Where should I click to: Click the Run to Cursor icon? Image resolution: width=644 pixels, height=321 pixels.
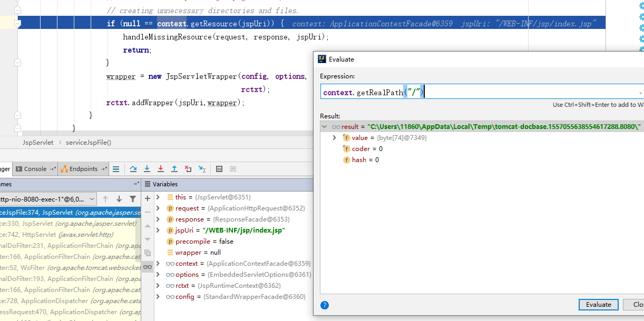pos(202,169)
